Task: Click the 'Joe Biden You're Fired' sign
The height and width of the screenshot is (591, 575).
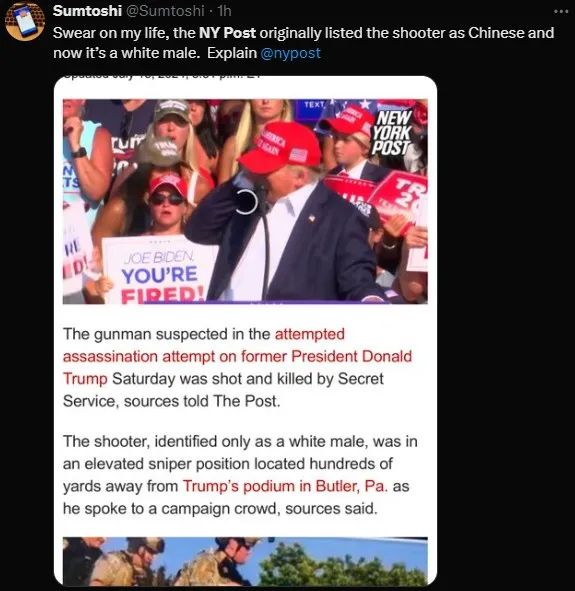Action: pyautogui.click(x=157, y=269)
